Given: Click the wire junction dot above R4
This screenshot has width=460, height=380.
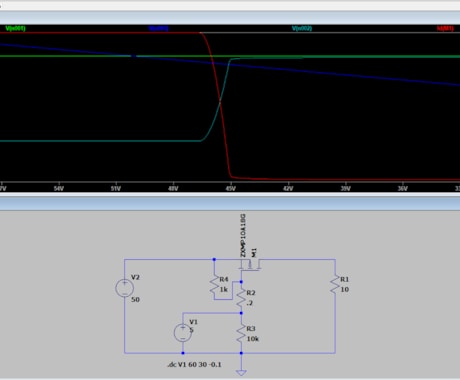Looking at the screenshot, I should [x=214, y=259].
